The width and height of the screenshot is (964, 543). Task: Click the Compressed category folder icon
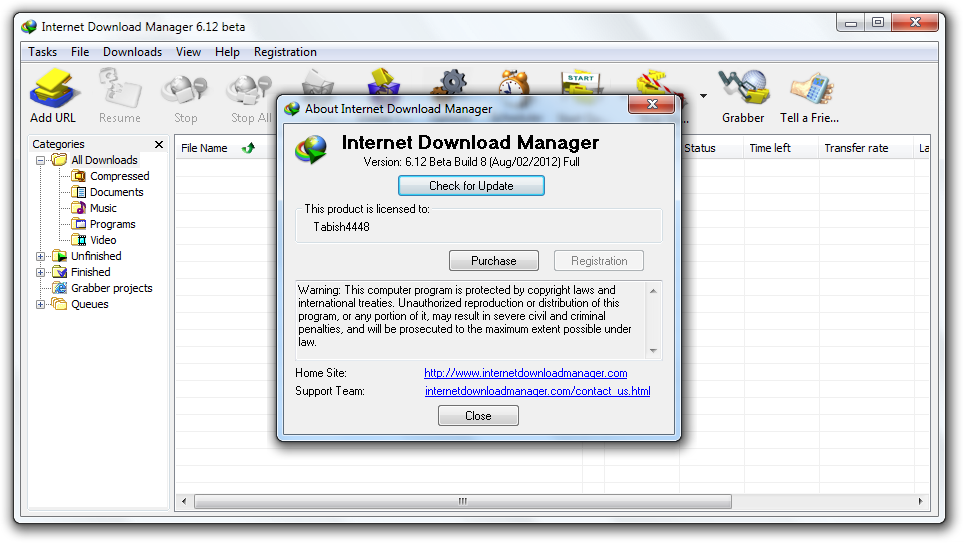79,176
